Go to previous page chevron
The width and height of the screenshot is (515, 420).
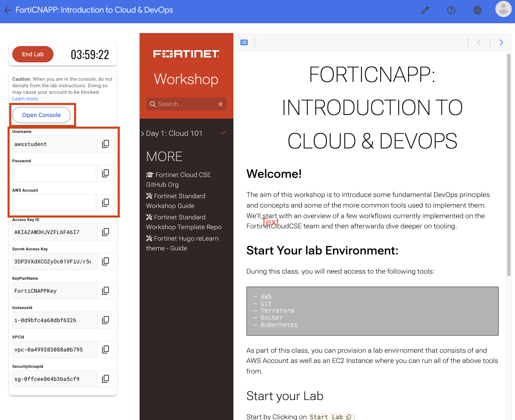[x=479, y=42]
